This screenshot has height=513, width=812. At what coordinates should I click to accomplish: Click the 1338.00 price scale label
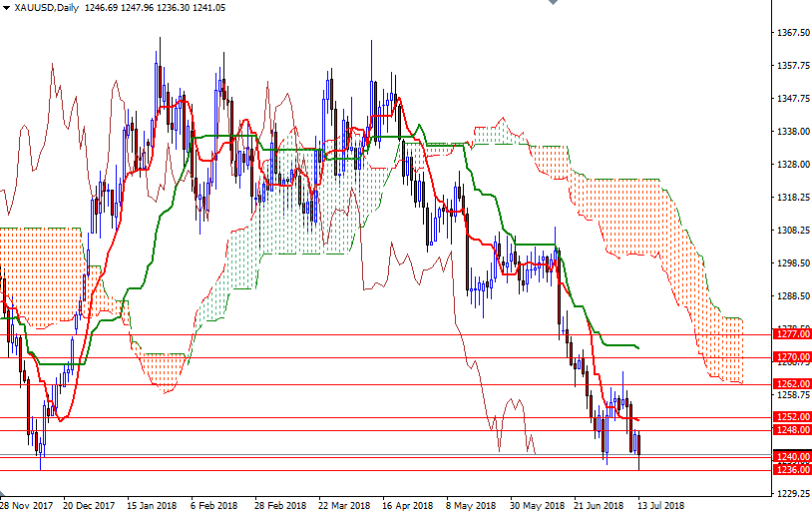coord(793,132)
